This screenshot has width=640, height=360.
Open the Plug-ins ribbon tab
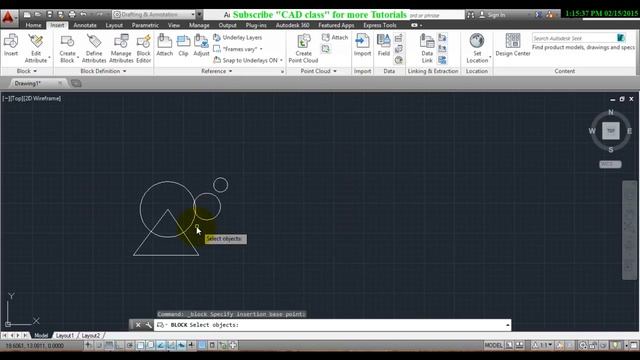click(x=256, y=25)
